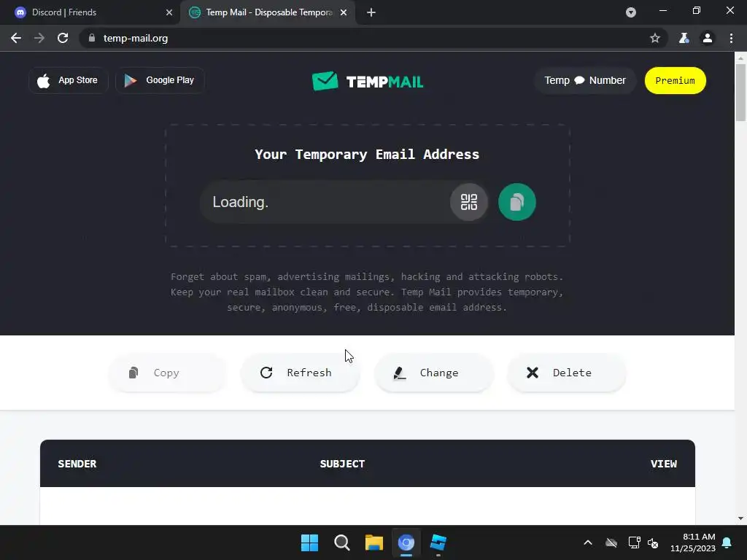747x560 pixels.
Task: Open the App Store download link
Action: [x=68, y=80]
